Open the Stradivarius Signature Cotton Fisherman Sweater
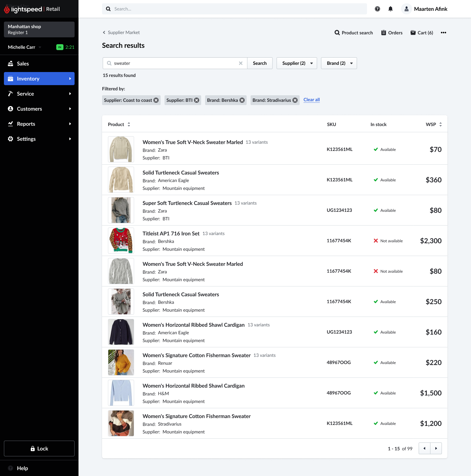Screen dimensions: 471x476 [197, 416]
